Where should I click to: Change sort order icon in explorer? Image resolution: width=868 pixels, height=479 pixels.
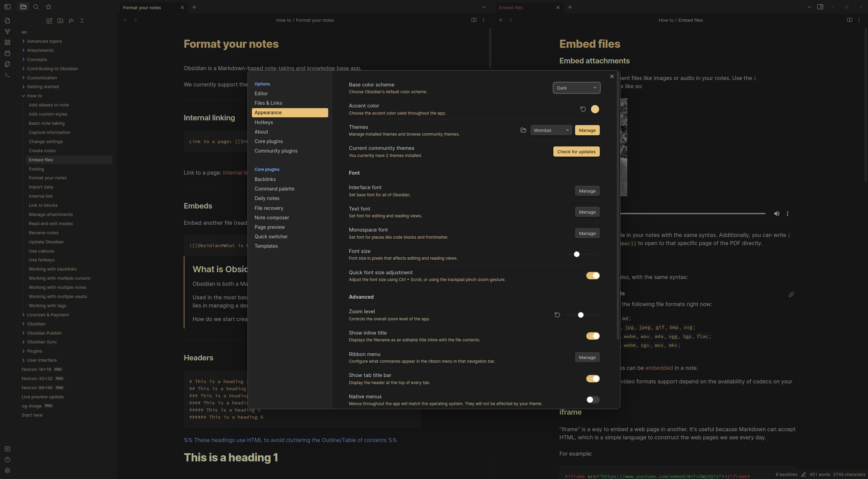71,21
